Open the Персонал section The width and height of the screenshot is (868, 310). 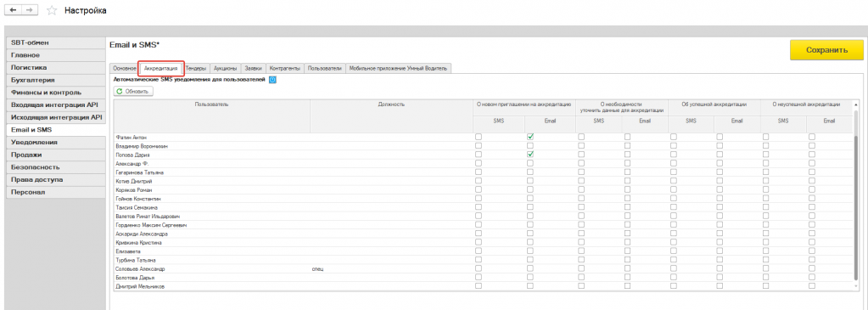pos(55,193)
